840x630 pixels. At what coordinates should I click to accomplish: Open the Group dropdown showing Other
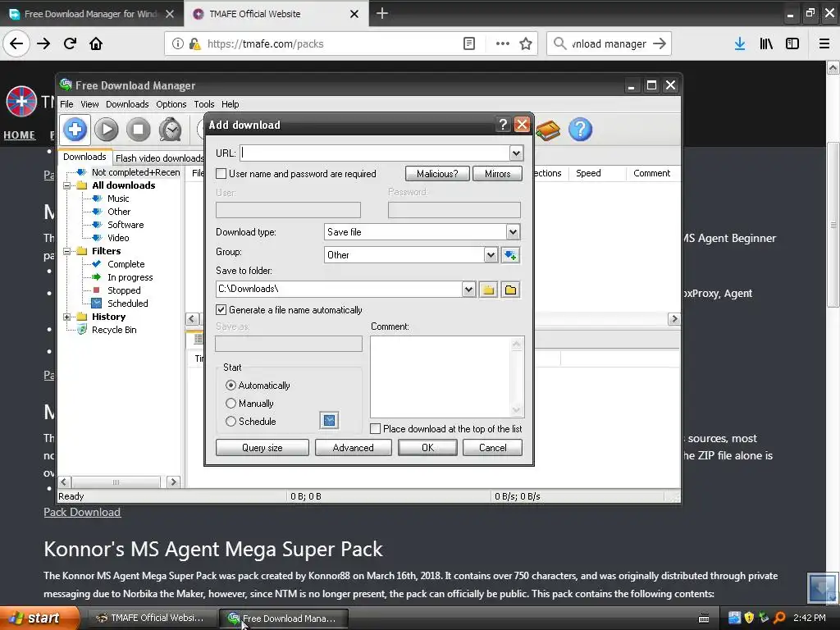tap(491, 255)
